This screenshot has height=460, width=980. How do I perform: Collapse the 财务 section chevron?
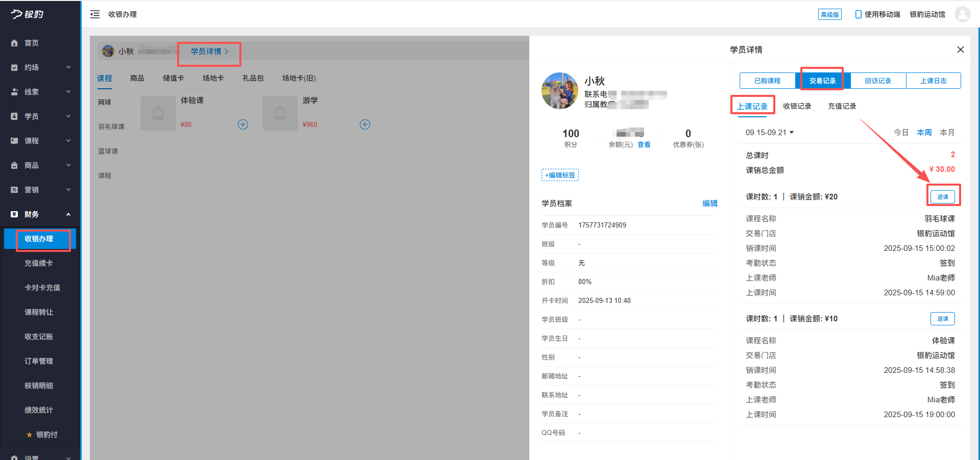pyautogui.click(x=68, y=214)
